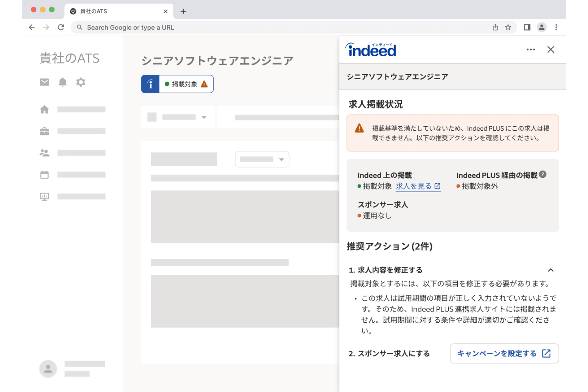Viewport: 588px width, 392px height.
Task: Focus the browser URL address bar
Action: [277, 27]
